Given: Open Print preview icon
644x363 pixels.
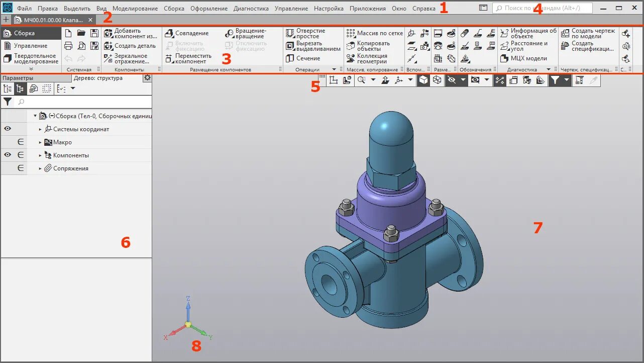Looking at the screenshot, I should point(81,46).
